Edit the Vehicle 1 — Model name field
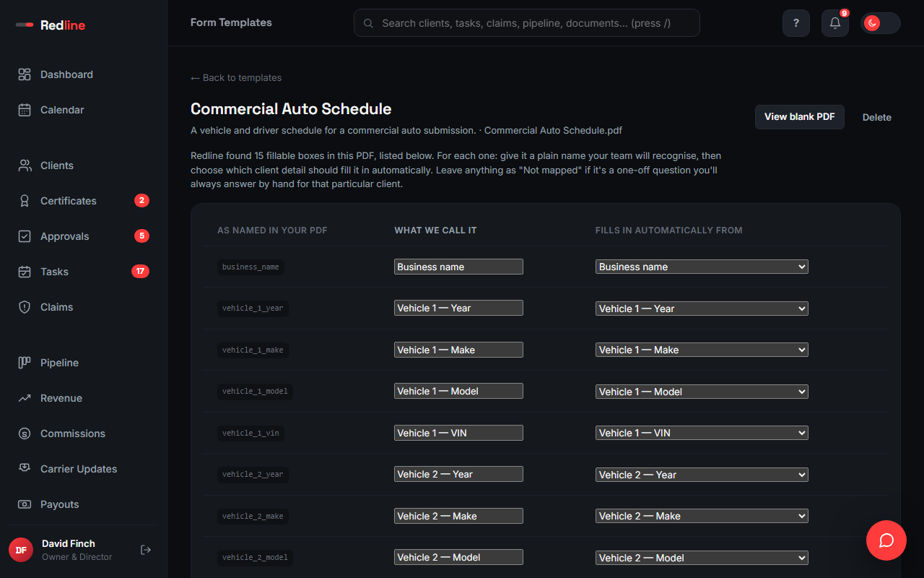 coord(458,391)
